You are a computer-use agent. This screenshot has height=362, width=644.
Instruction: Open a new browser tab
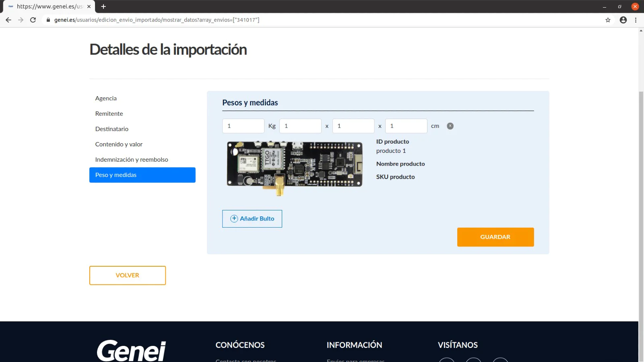[103, 6]
